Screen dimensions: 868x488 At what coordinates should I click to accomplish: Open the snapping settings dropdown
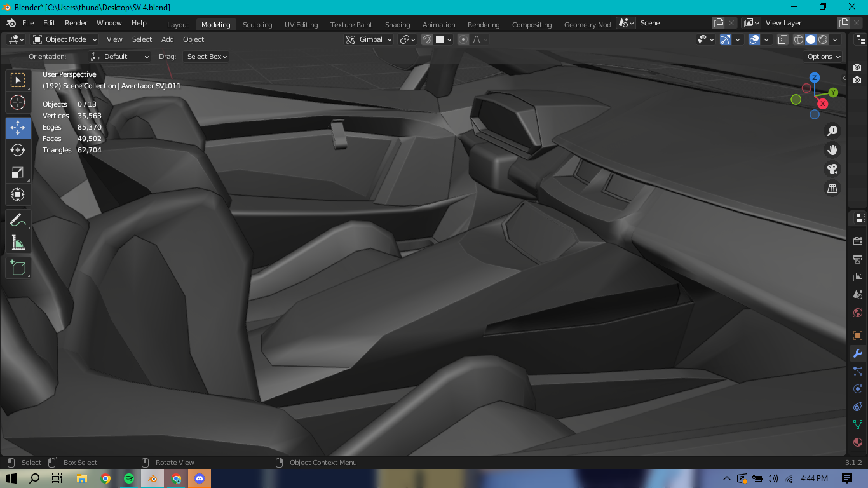443,39
